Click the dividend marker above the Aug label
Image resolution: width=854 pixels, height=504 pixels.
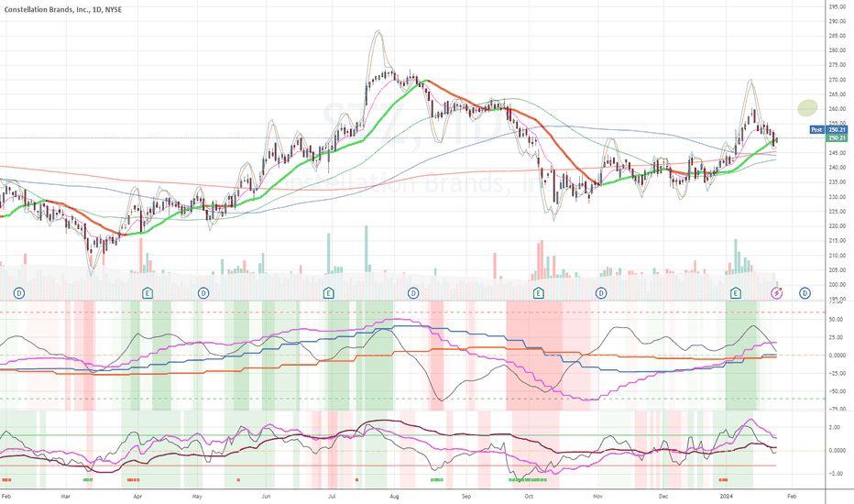pos(413,293)
